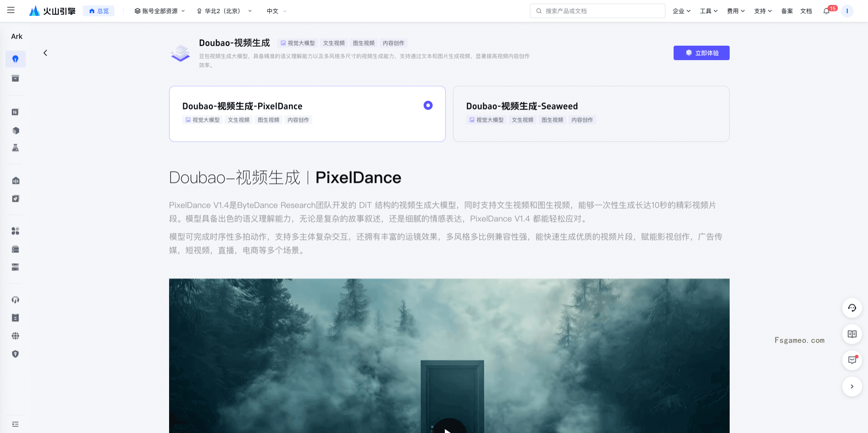Click the highlighted blue Ark sidebar icon
Screen dimensions: 868x433
tap(15, 59)
